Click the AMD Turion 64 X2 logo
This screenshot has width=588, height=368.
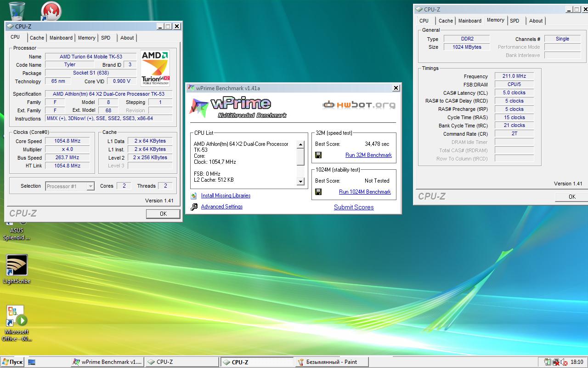click(155, 68)
